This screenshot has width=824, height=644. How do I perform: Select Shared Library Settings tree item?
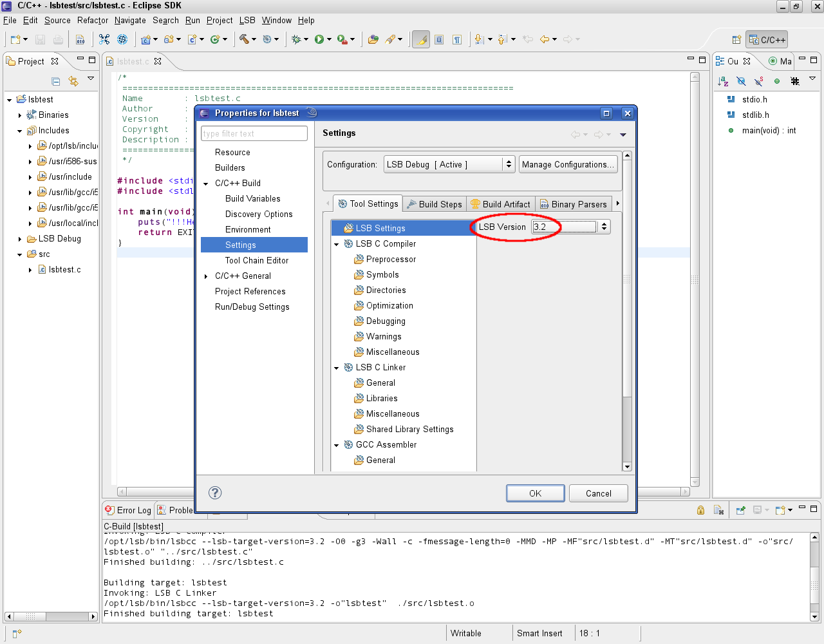coord(409,429)
